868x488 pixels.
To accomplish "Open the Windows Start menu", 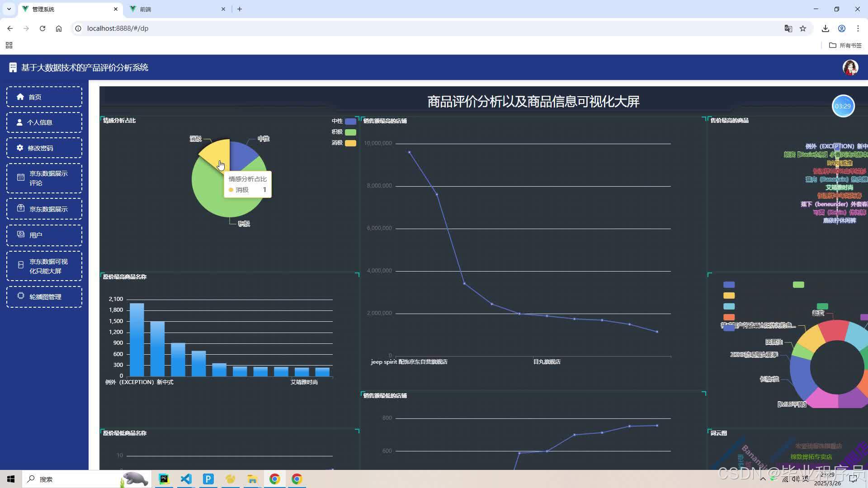I will click(x=11, y=479).
